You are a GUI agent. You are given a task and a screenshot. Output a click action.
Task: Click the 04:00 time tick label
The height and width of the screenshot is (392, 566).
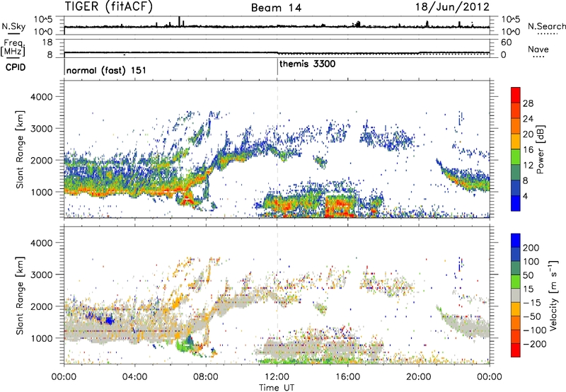click(134, 377)
